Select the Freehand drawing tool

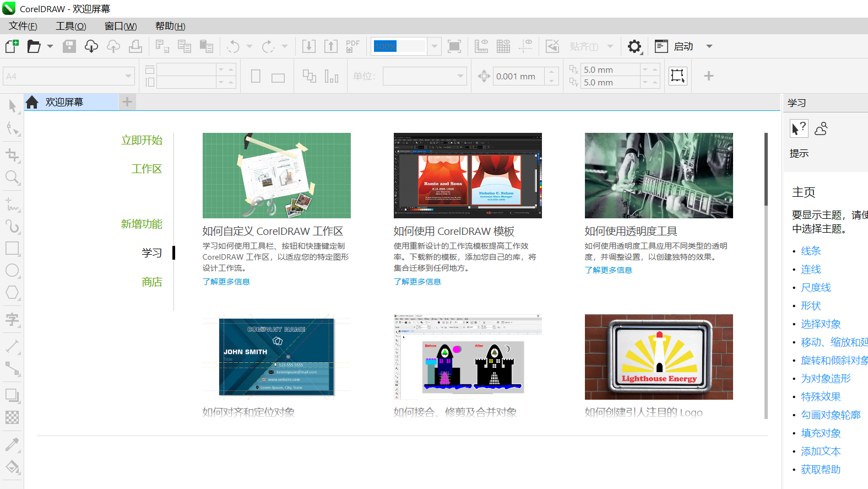[12, 204]
